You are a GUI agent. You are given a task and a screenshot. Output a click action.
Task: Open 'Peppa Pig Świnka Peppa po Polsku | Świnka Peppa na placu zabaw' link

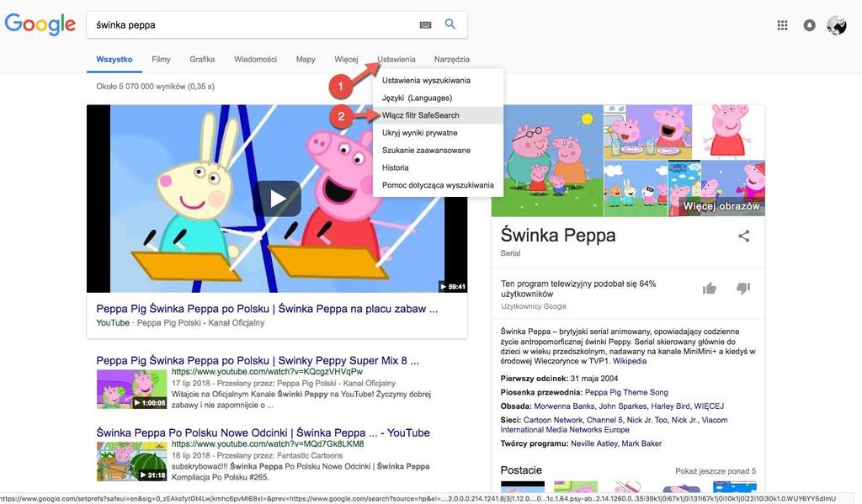(x=267, y=309)
